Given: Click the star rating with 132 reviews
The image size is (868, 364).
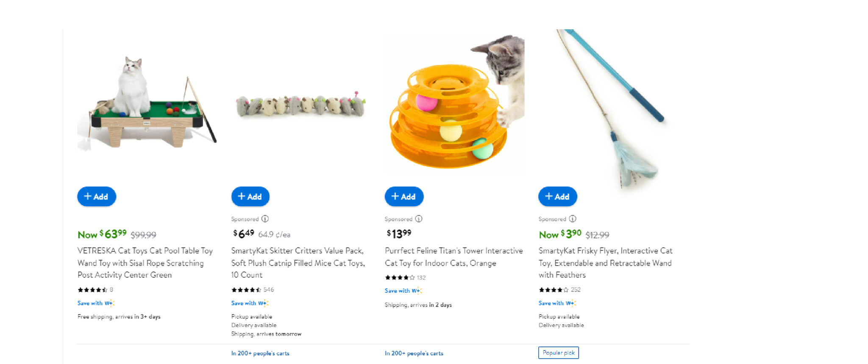Looking at the screenshot, I should (400, 278).
